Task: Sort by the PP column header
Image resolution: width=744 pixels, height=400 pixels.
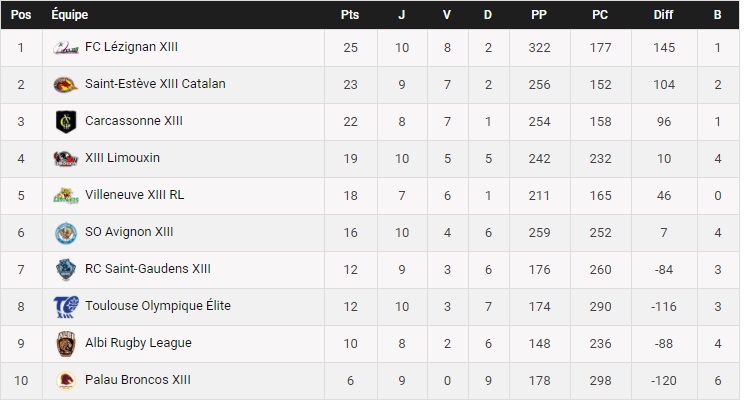Action: point(539,14)
